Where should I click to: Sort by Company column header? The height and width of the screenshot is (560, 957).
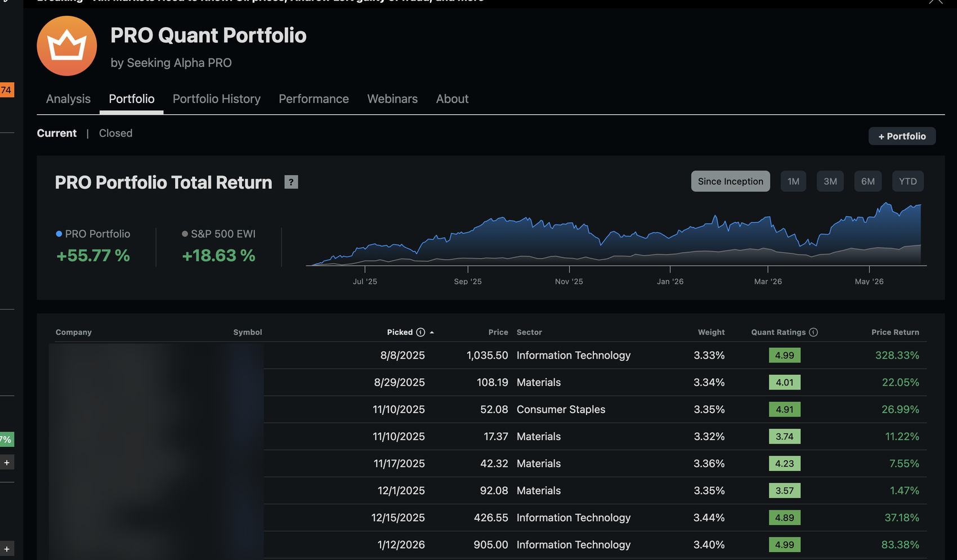[74, 332]
